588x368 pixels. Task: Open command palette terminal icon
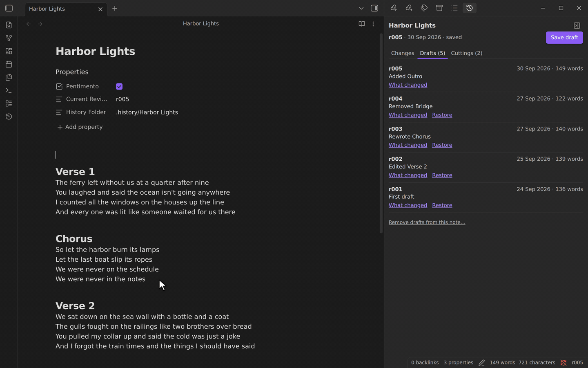point(9,90)
